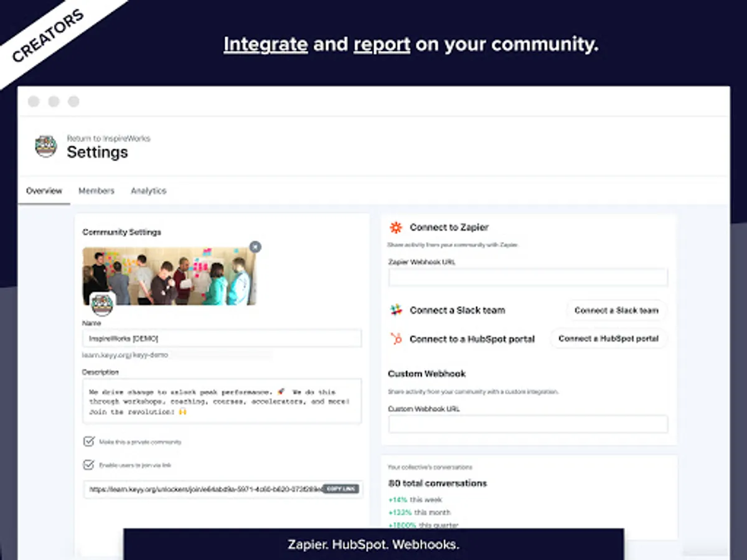Click the learn.keyy.org/keyy-demo URL text
Screen dimensions: 747x560
(125, 355)
